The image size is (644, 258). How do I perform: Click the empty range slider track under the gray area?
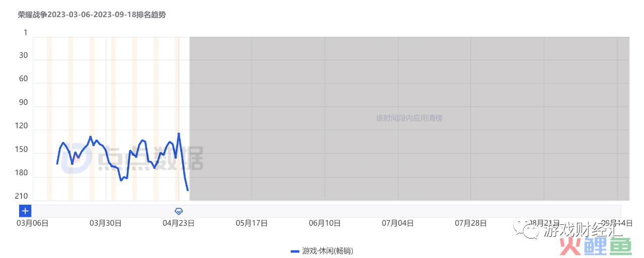pyautogui.click(x=403, y=211)
